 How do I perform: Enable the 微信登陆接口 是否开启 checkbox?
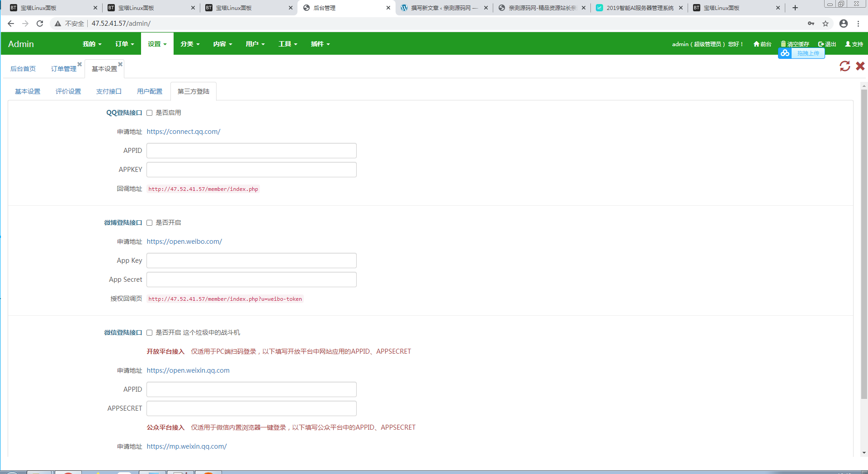pyautogui.click(x=149, y=332)
